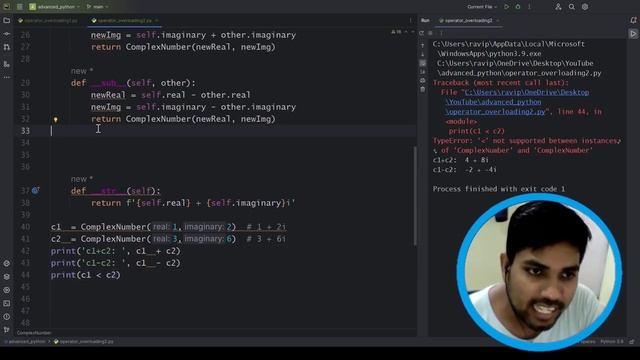Go to next highlighted problem arrow
The image size is (640, 360).
coord(413,32)
